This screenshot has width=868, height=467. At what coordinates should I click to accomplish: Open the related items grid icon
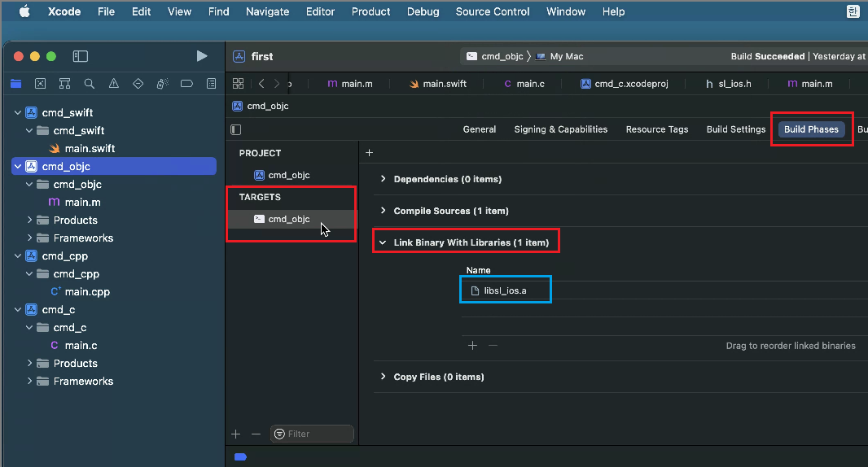238,84
